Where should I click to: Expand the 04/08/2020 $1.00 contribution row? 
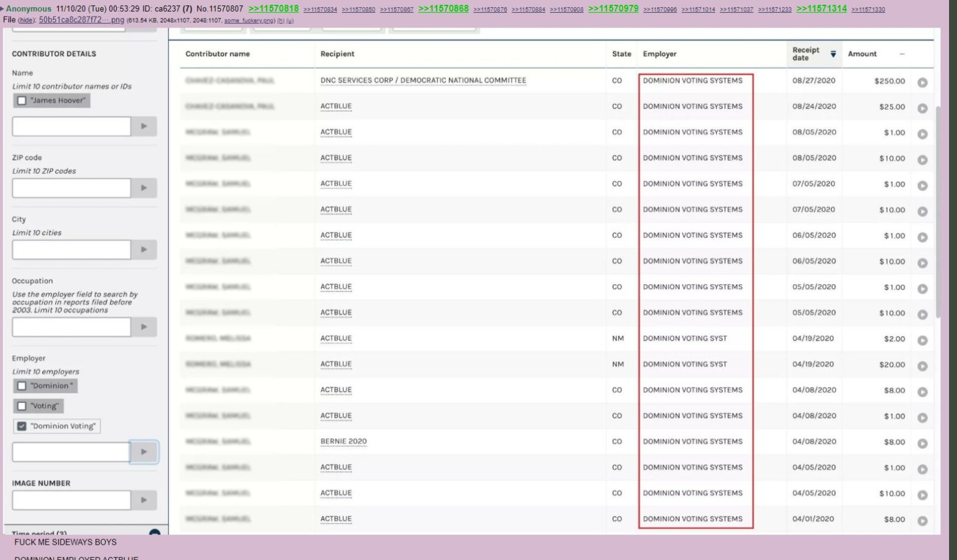point(922,418)
